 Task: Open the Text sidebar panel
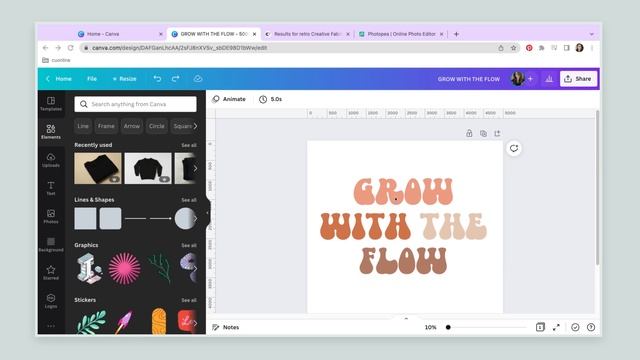(51, 188)
